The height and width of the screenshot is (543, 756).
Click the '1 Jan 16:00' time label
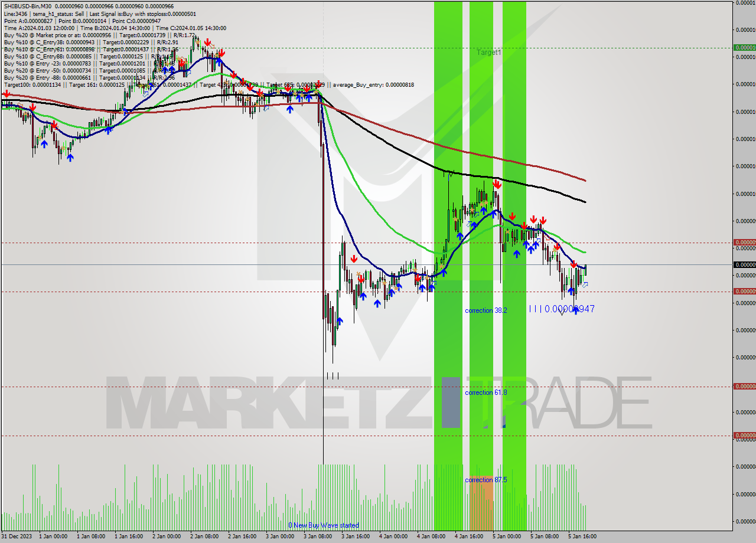(x=129, y=537)
